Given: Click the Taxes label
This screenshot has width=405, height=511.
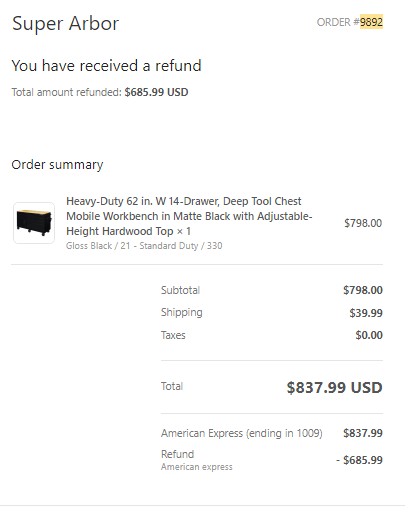Looking at the screenshot, I should (173, 335).
